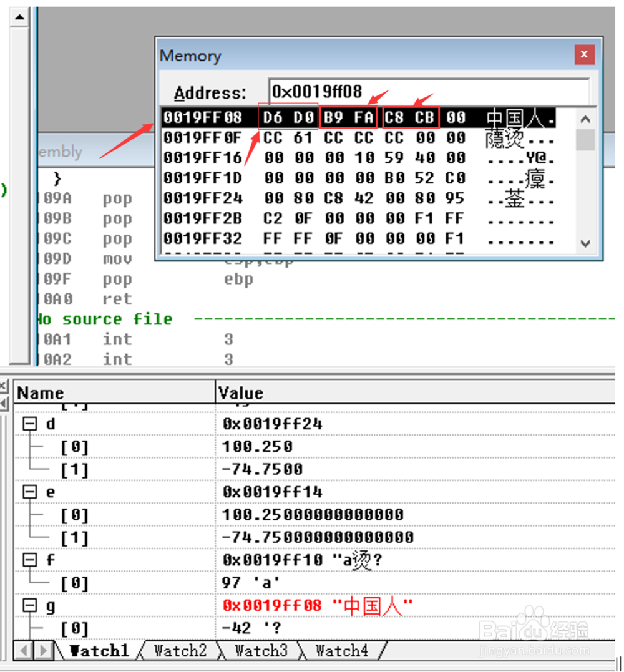Select value 100.250 in watch list
The height and width of the screenshot is (672, 624).
pos(257,447)
